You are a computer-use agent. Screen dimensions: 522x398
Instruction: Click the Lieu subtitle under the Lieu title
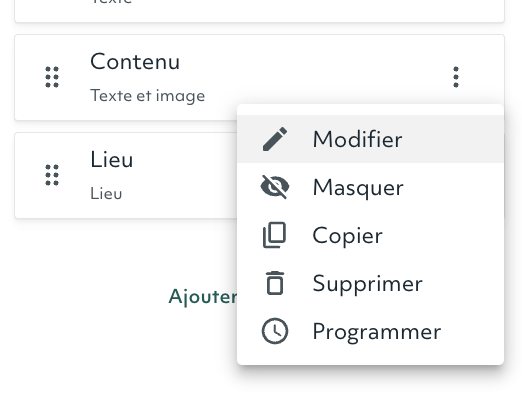(106, 194)
